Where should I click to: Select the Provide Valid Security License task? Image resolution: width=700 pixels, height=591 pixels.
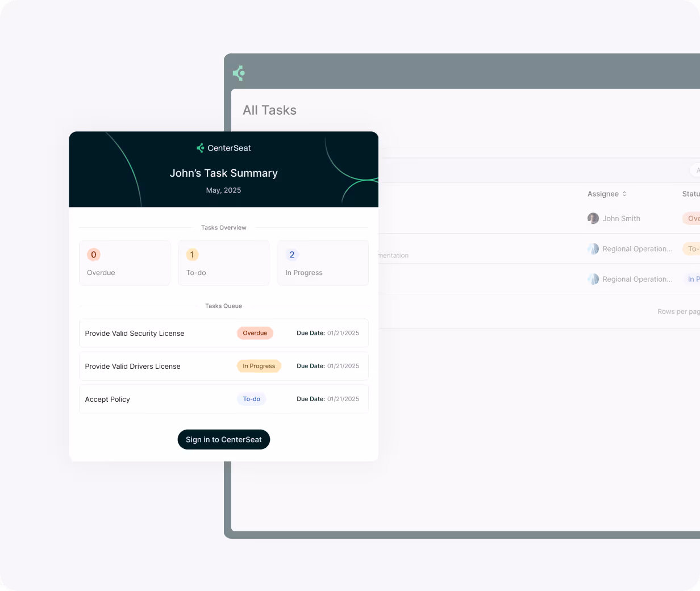pos(224,333)
